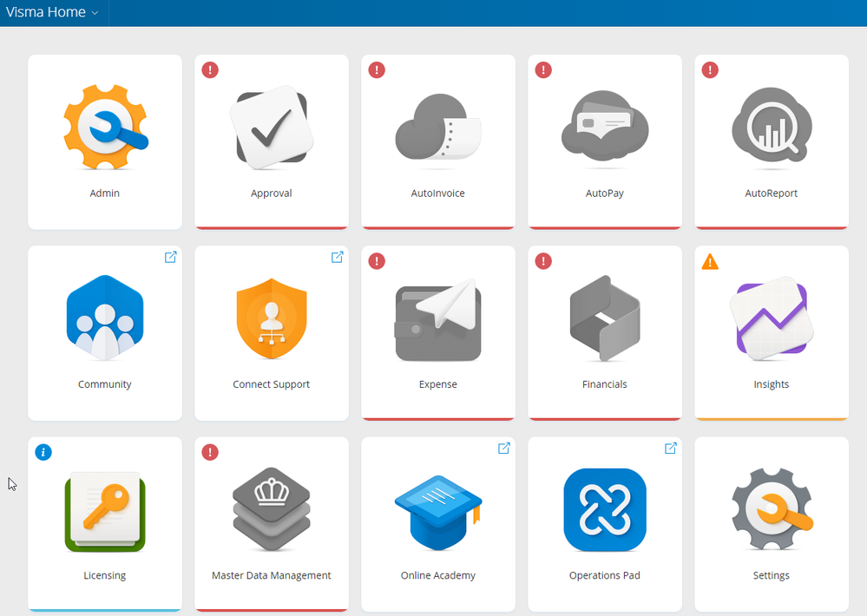
Task: Open the Online Academy graduation cap icon
Action: [x=438, y=512]
